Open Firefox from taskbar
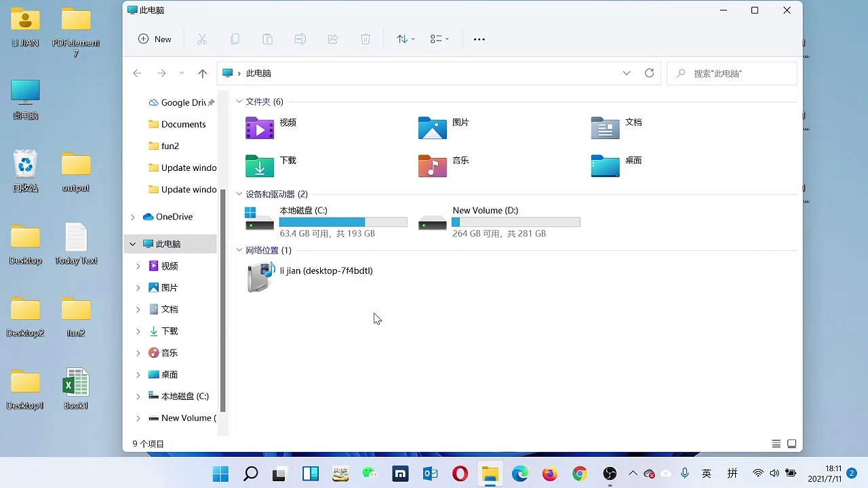The image size is (868, 488). point(549,474)
